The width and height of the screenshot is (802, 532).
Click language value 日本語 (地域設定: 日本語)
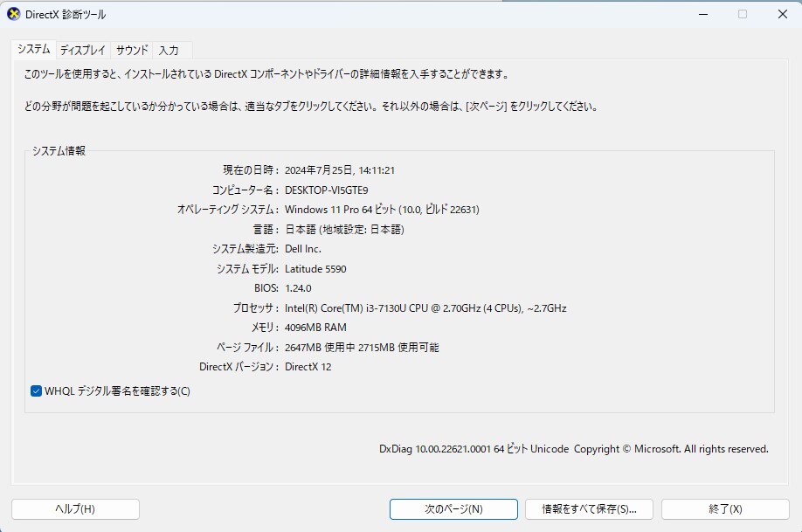(x=344, y=230)
